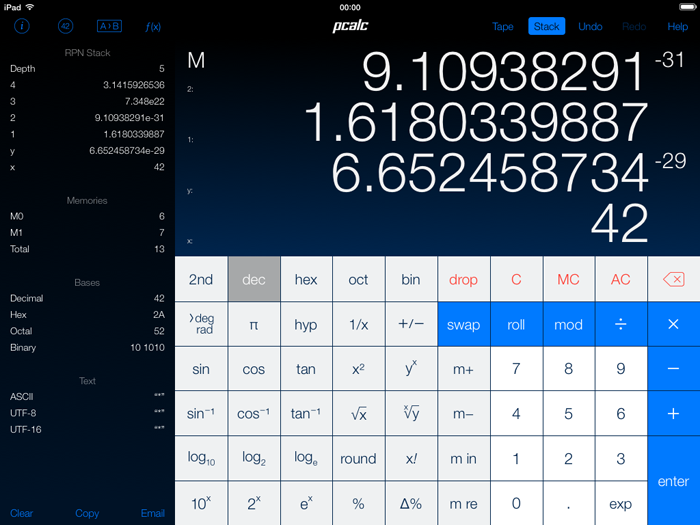Open the Help menu
Screen dimensions: 700x525
[677, 27]
